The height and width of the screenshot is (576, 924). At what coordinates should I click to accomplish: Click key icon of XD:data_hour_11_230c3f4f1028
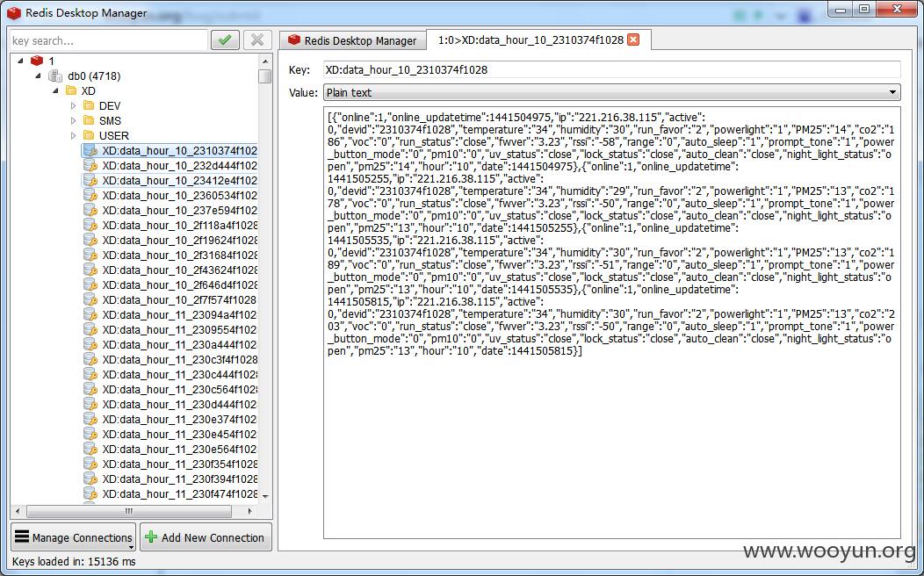(x=90, y=359)
